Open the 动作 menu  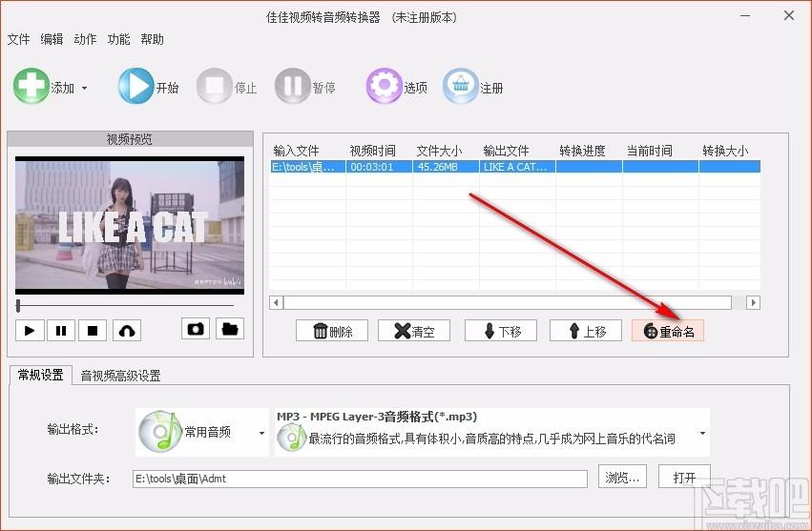tap(85, 39)
